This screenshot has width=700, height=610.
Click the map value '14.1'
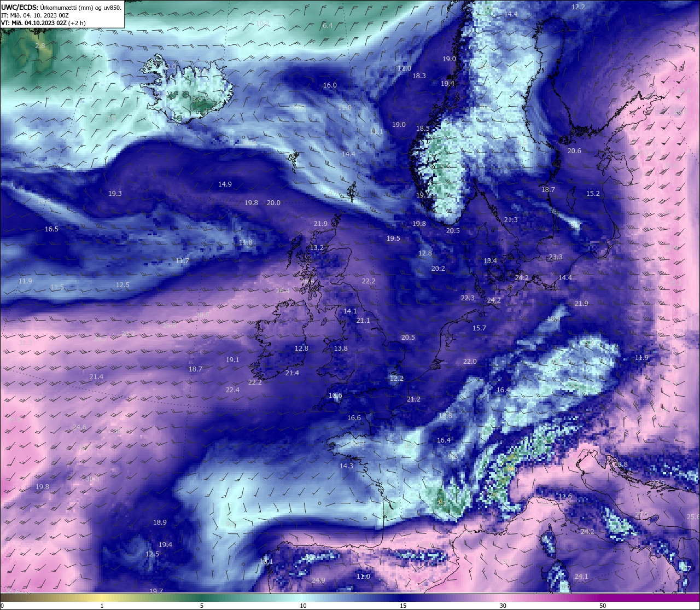350,311
